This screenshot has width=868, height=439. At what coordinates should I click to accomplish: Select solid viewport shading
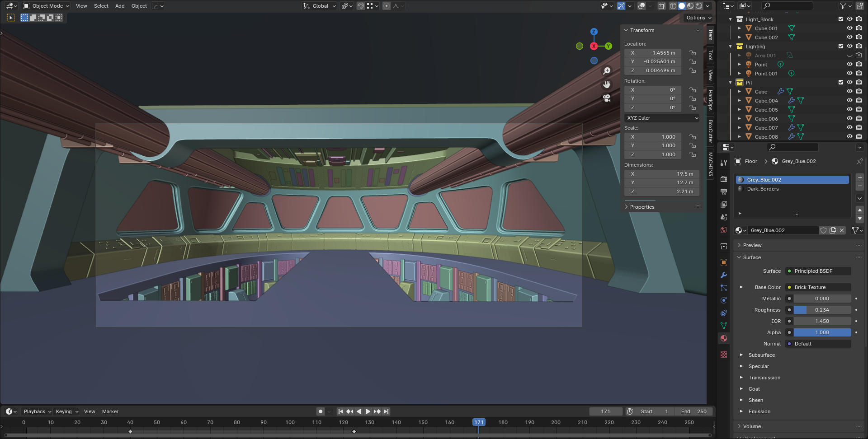click(x=682, y=6)
